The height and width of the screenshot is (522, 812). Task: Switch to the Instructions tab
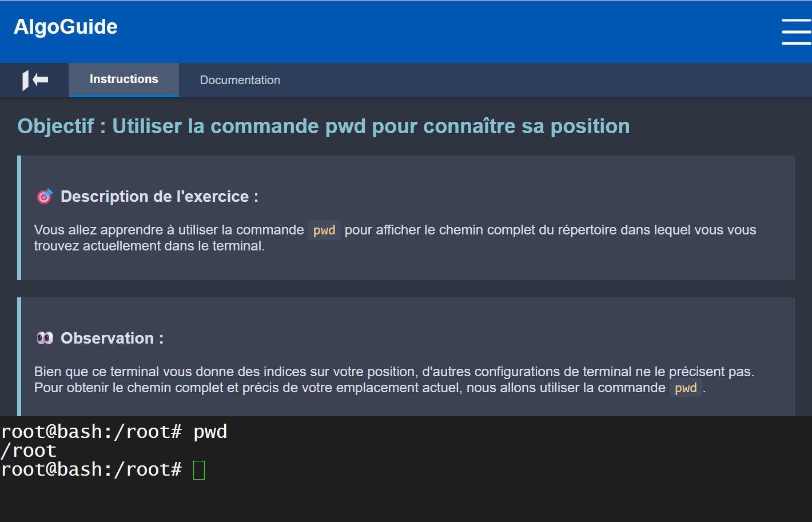click(124, 79)
